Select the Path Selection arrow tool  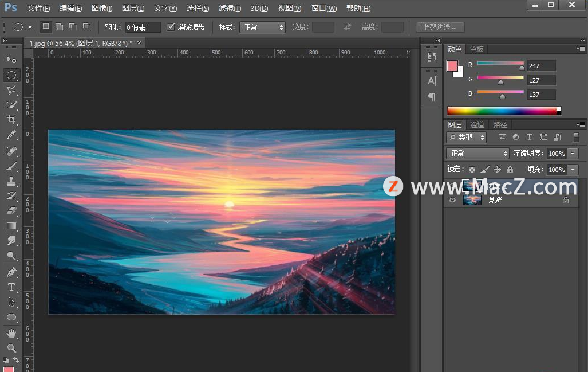point(11,302)
